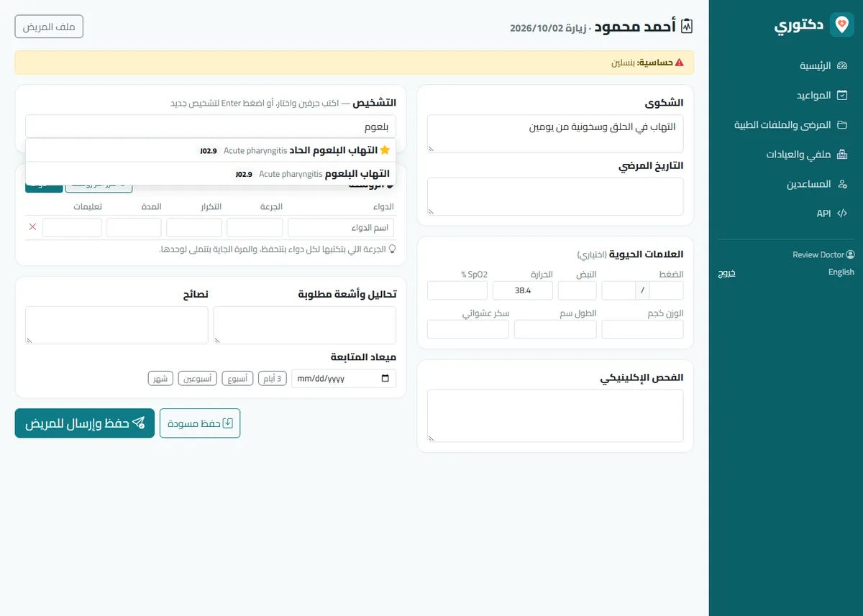This screenshot has height=616, width=863.
Task: Click the dashboard gauge icon beside الرئيسية
Action: pyautogui.click(x=843, y=65)
